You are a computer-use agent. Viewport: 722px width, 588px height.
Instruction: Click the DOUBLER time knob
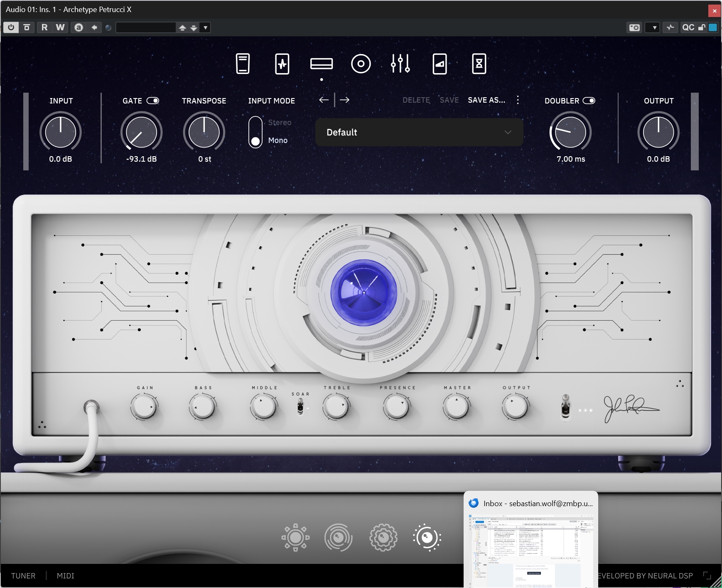pos(570,132)
